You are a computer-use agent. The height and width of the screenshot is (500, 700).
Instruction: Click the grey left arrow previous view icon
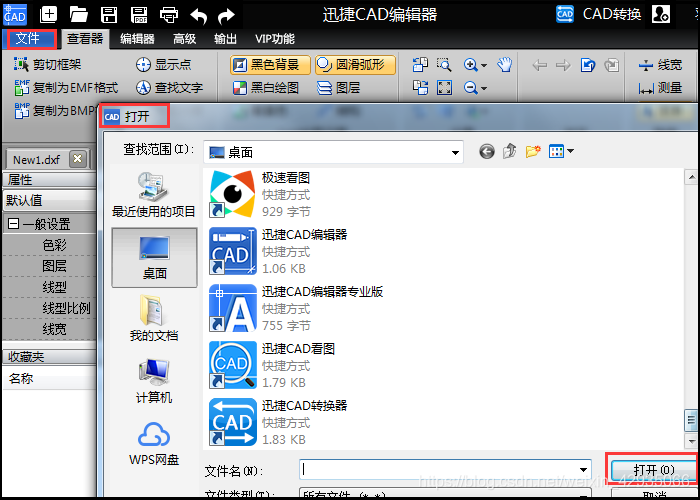(540, 66)
